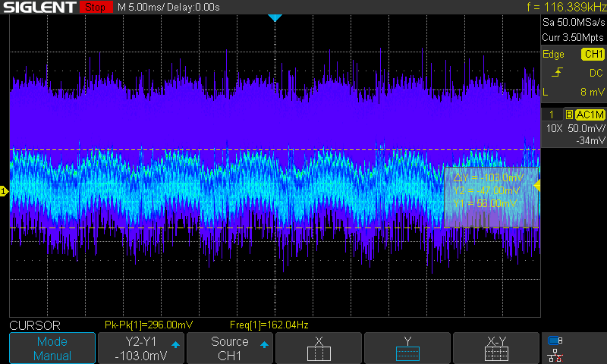Viewport: 607px width, 364px height.
Task: Open the Source CH1 selector
Action: (230, 349)
